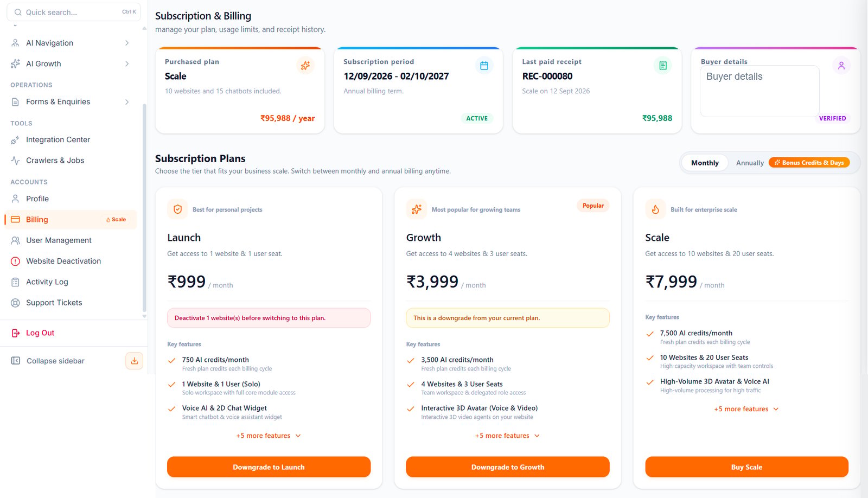Switch billing toggle to Monthly
The width and height of the screenshot is (868, 498).
[705, 163]
